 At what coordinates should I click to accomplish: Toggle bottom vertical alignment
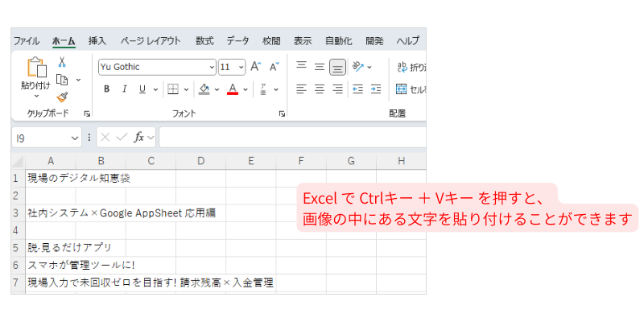(x=337, y=67)
